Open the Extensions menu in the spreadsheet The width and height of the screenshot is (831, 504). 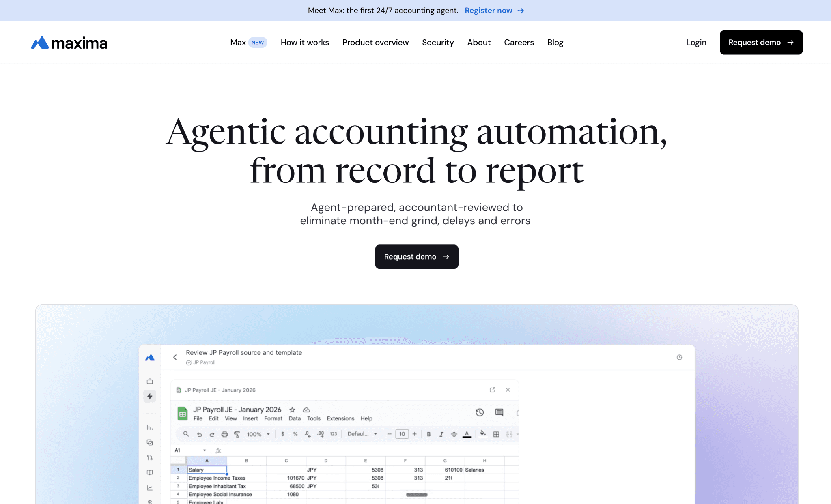point(340,418)
